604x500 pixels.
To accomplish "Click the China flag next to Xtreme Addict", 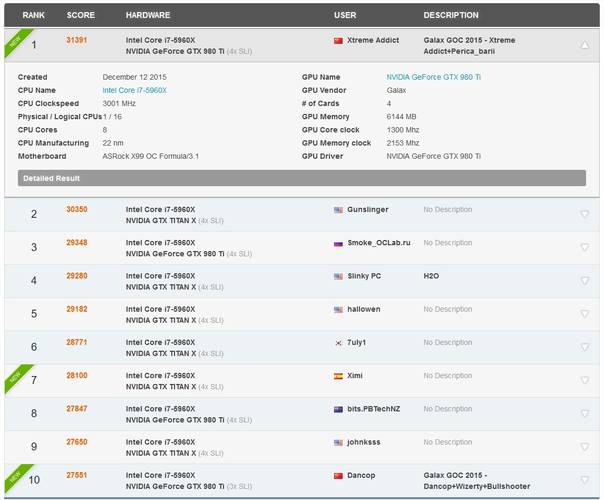I will [338, 40].
